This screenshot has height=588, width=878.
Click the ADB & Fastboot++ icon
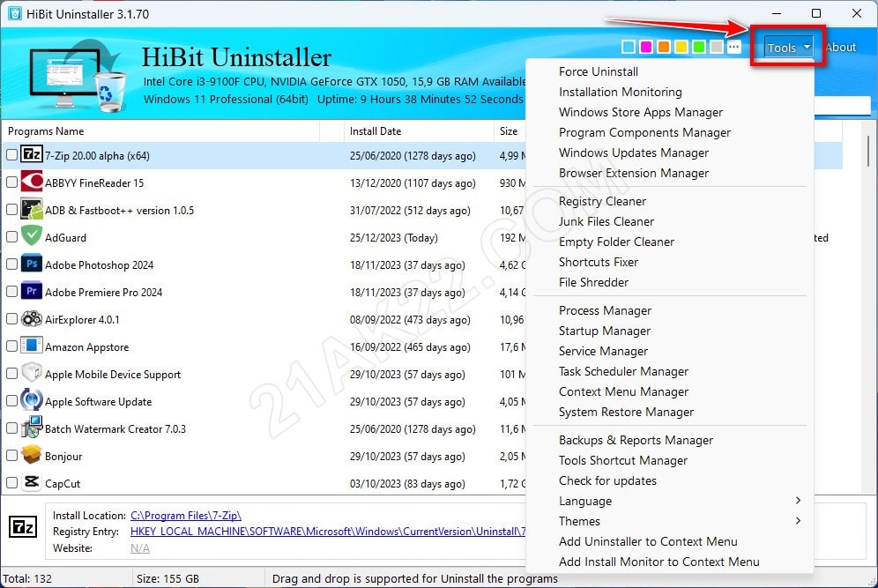tap(32, 209)
